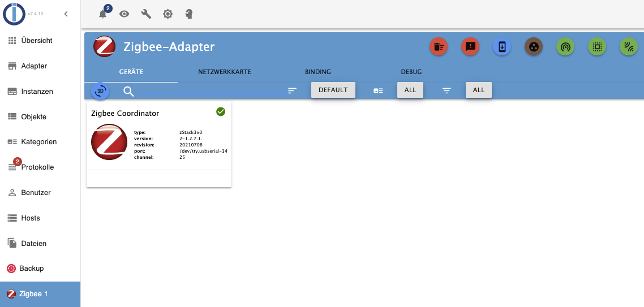The height and width of the screenshot is (307, 644).
Task: Open Benutzer in the sidebar
Action: click(40, 192)
